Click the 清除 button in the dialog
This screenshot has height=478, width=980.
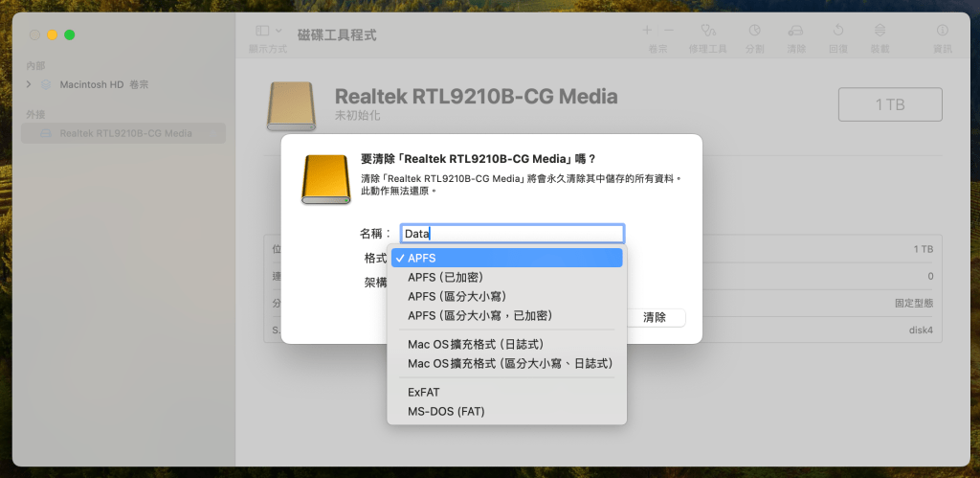click(655, 317)
